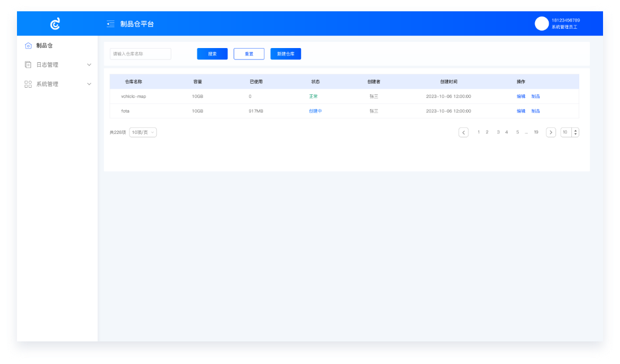Screen dimensions: 620x364
Task: Open the 10项/页 page size dropdown
Action: [x=143, y=132]
